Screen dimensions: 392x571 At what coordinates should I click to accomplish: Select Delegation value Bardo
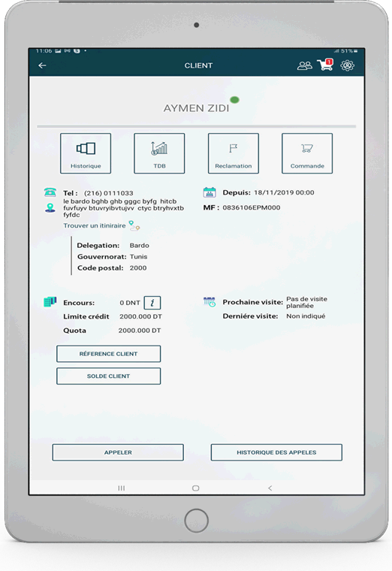[139, 246]
